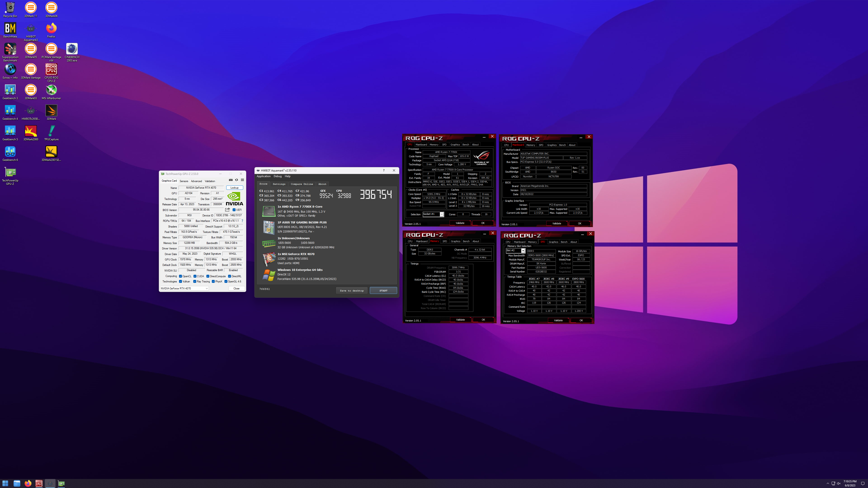Toggle the UEFI checkbox in GPU-Z
868x488 pixels.
coord(234,210)
